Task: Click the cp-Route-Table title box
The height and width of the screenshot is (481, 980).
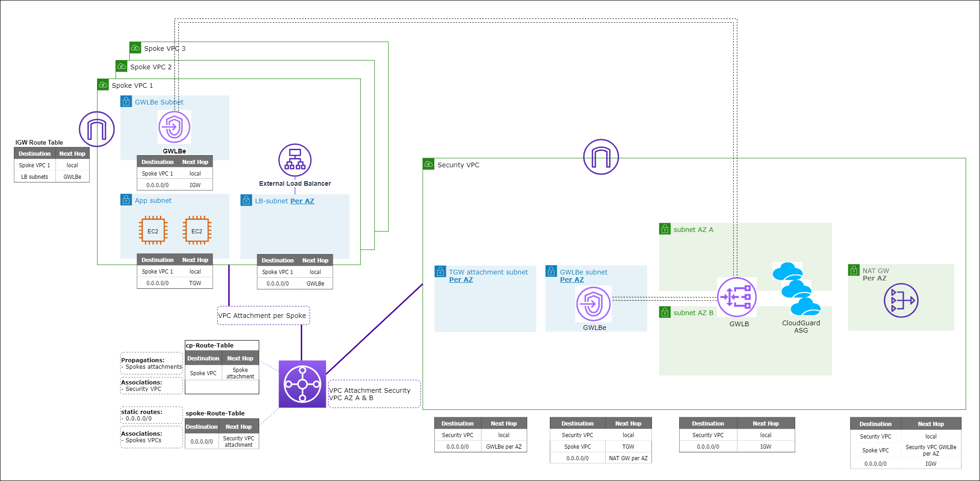Action: (x=221, y=346)
